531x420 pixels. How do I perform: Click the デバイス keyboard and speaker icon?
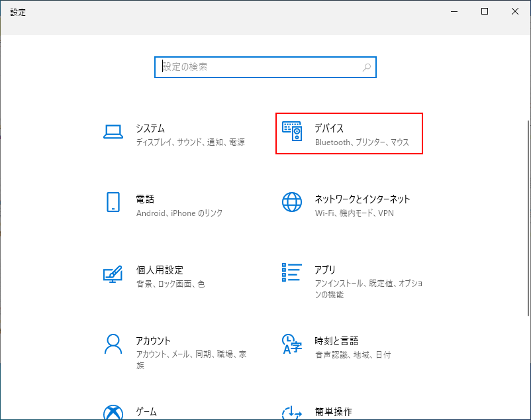pos(292,131)
